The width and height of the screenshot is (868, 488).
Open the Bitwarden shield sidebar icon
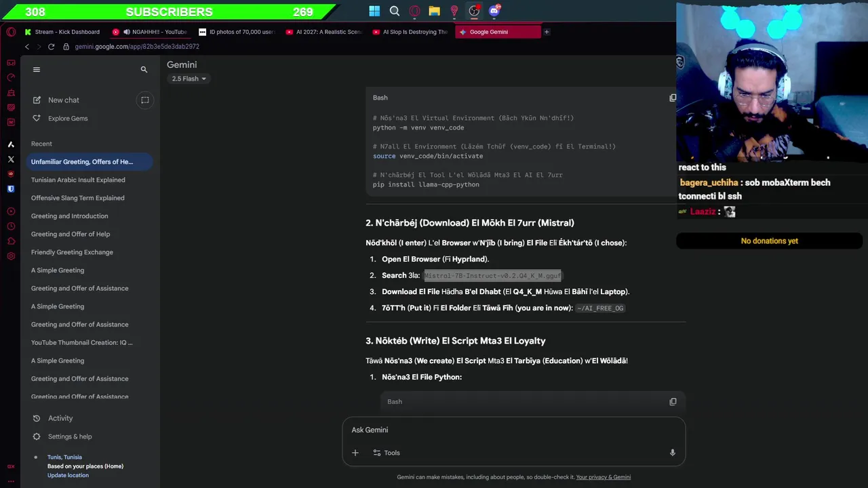11,189
